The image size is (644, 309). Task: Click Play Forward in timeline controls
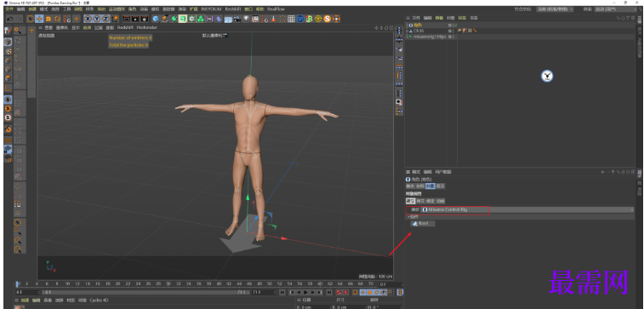(x=305, y=292)
